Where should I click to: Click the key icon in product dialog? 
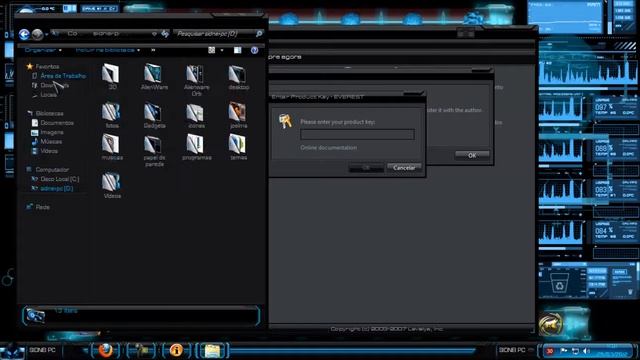coord(285,122)
